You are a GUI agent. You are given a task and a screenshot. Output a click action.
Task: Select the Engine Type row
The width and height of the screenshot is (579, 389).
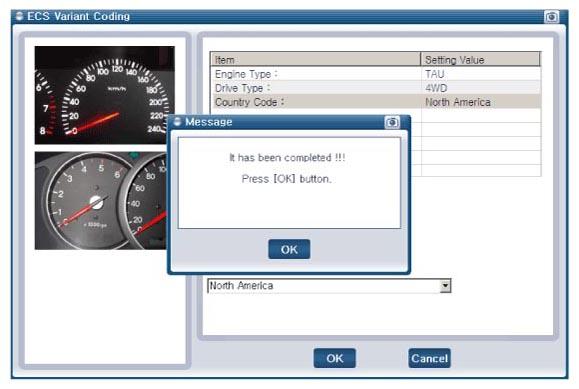pyautogui.click(x=376, y=74)
